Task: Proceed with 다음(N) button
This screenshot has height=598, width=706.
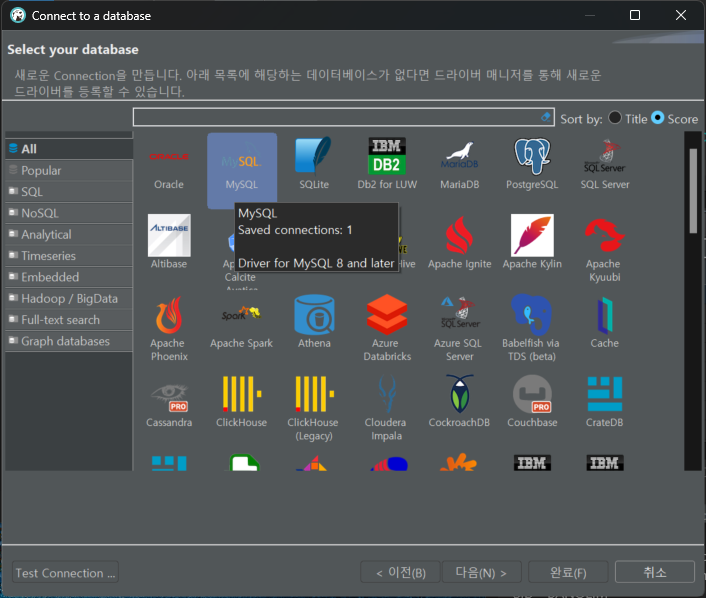Action: pyautogui.click(x=482, y=573)
